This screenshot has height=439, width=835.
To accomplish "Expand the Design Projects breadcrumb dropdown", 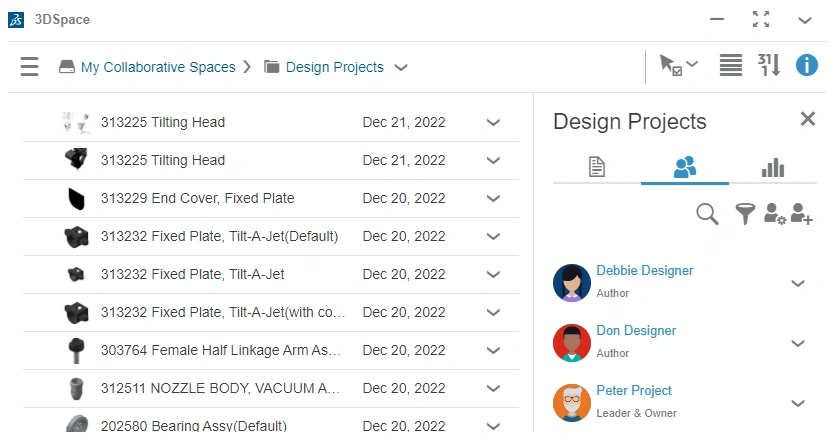I will (x=401, y=68).
